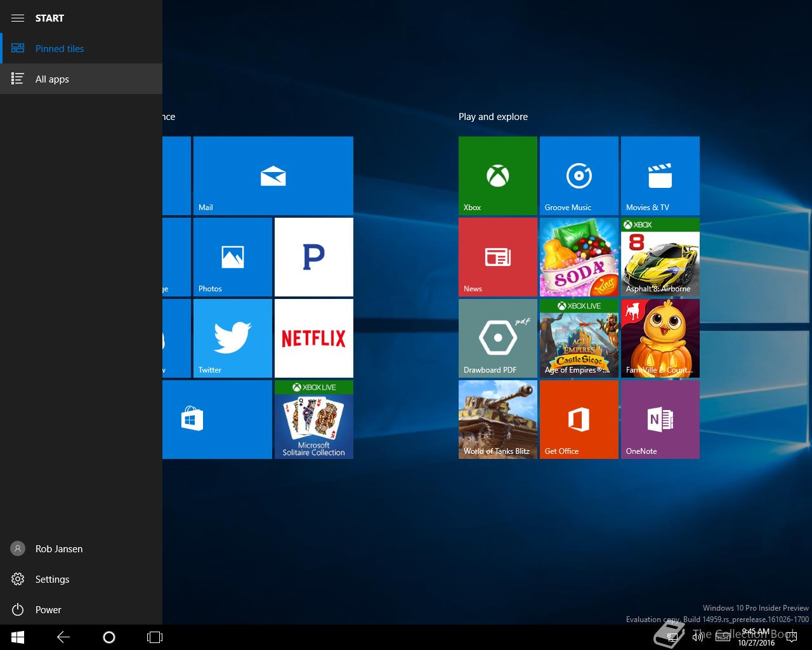Open the Netflix tile
812x650 pixels.
(x=314, y=338)
